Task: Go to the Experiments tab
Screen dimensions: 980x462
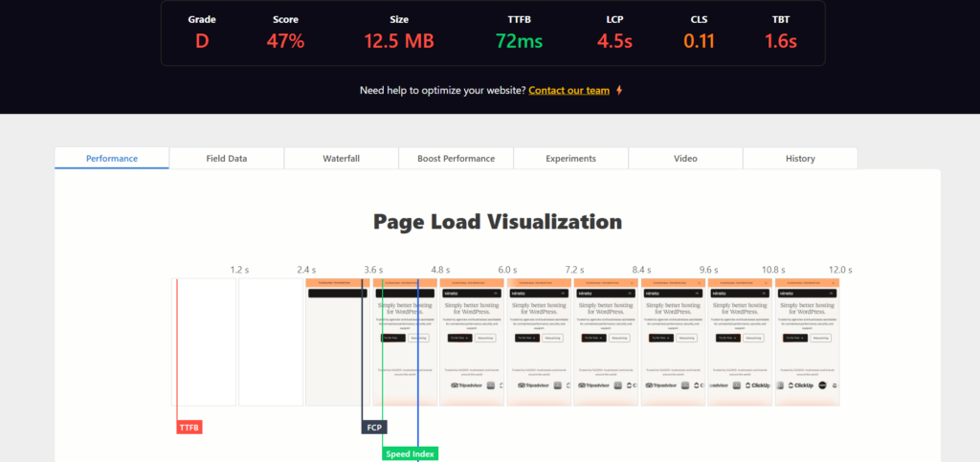Action: 570,159
